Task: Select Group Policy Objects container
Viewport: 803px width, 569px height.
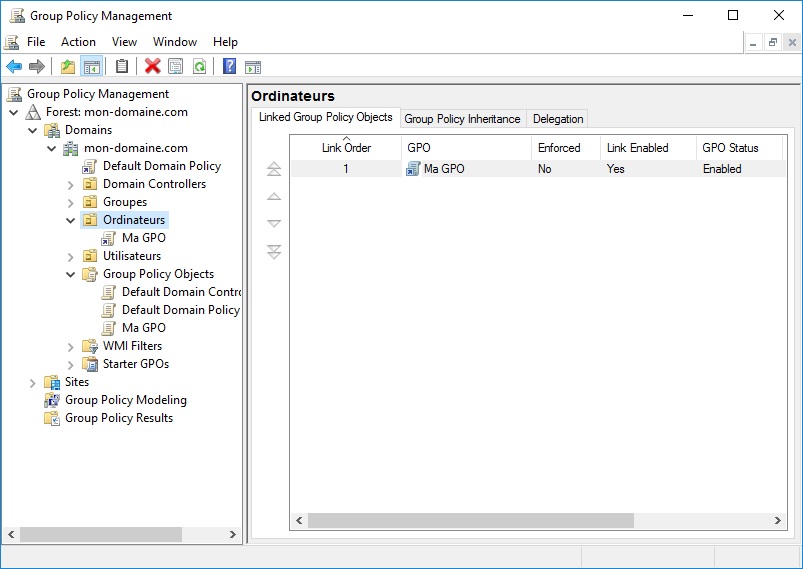Action: 158,274
